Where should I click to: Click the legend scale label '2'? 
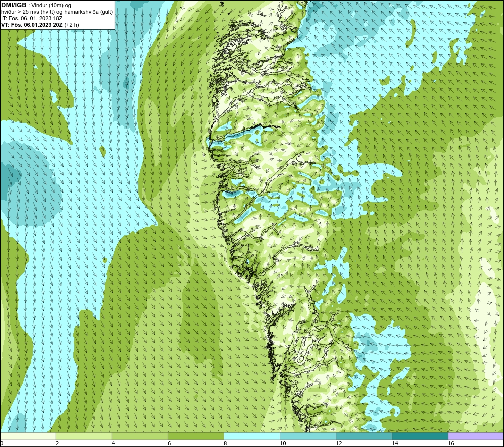[57, 443]
